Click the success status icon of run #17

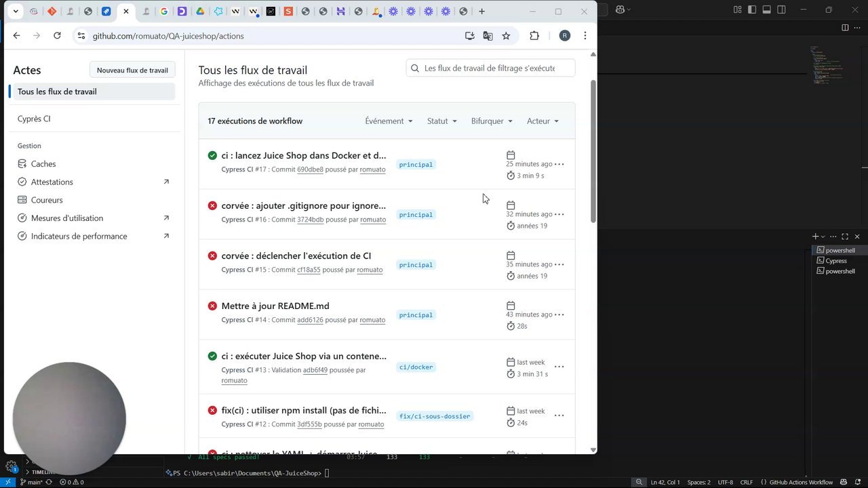click(x=212, y=156)
